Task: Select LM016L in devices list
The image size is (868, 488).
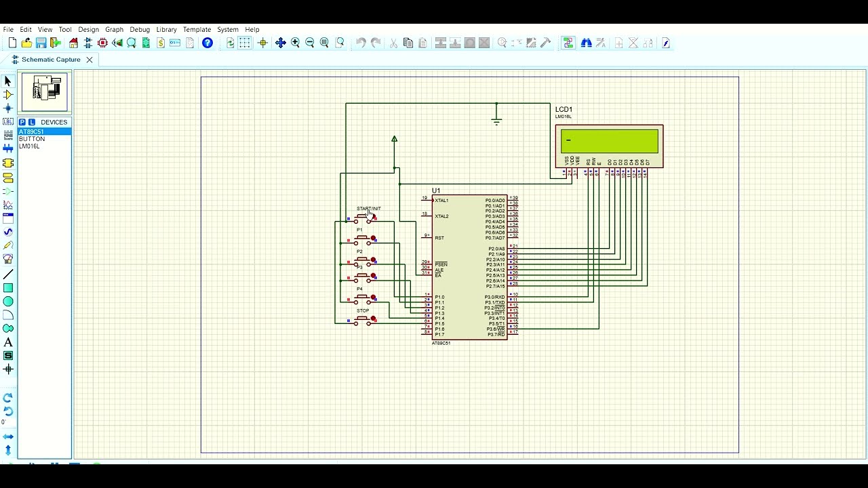Action: 44,146
